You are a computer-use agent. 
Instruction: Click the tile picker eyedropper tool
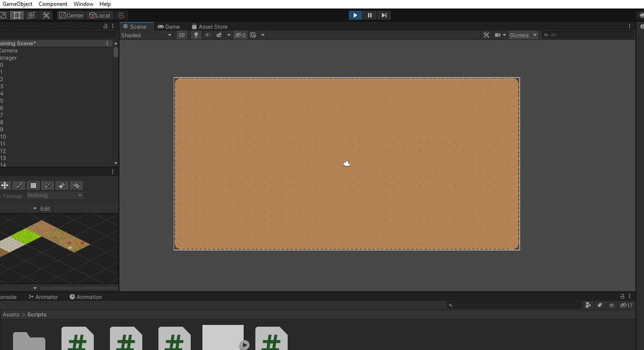(48, 185)
